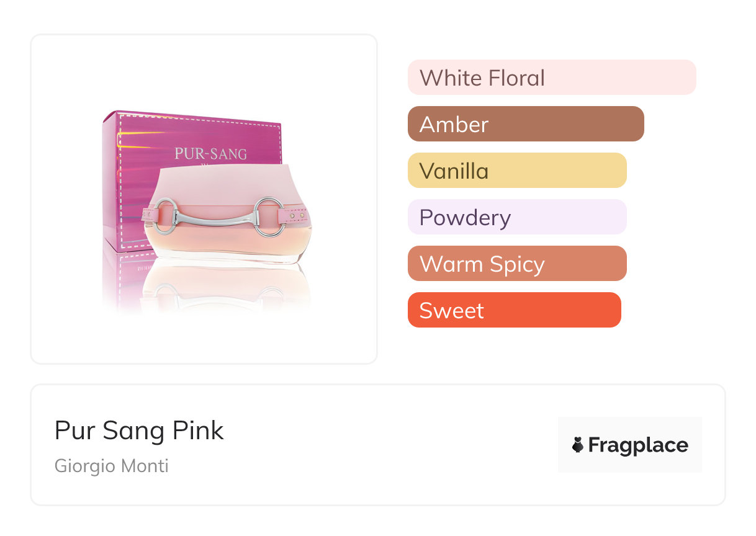Click the Fragplace perfume bottle logo icon

578,445
